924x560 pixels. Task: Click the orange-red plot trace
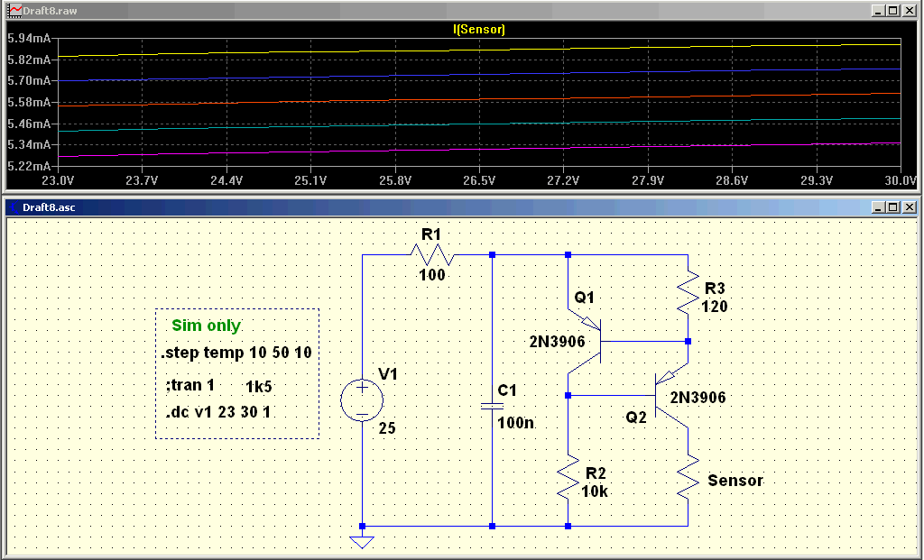pos(479,99)
